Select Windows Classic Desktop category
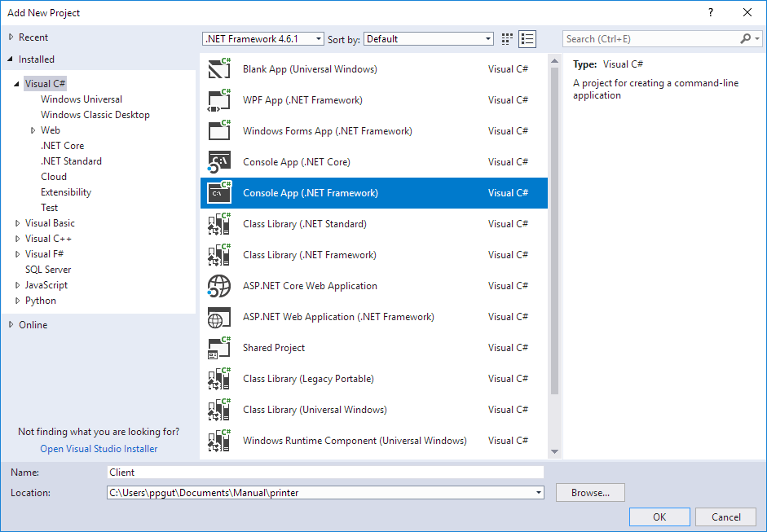This screenshot has height=532, width=767. tap(95, 115)
